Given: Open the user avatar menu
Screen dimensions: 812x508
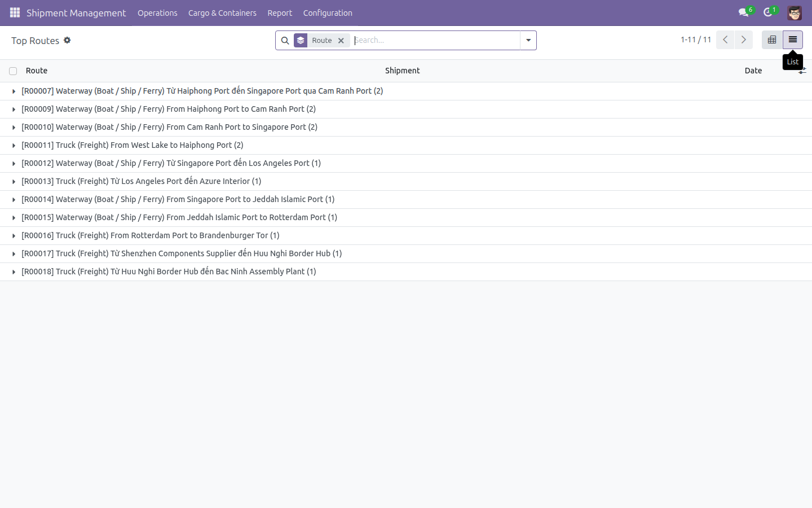Looking at the screenshot, I should [x=795, y=12].
